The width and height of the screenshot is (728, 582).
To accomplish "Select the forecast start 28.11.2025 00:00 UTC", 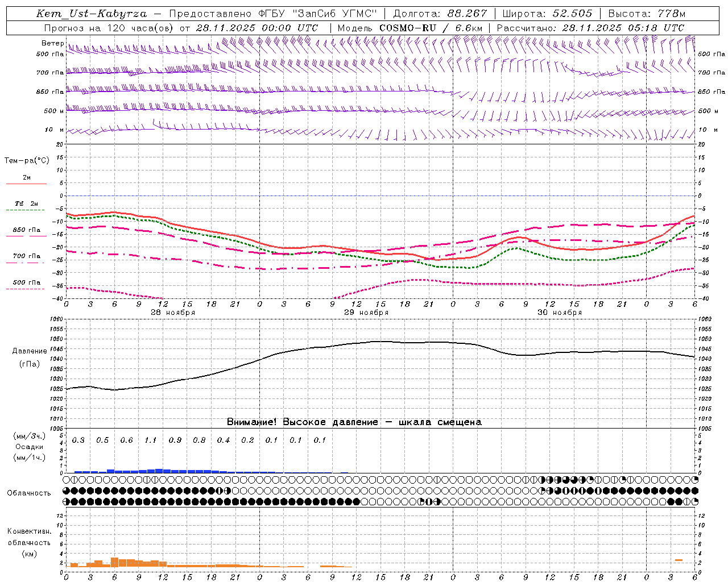I will click(257, 28).
